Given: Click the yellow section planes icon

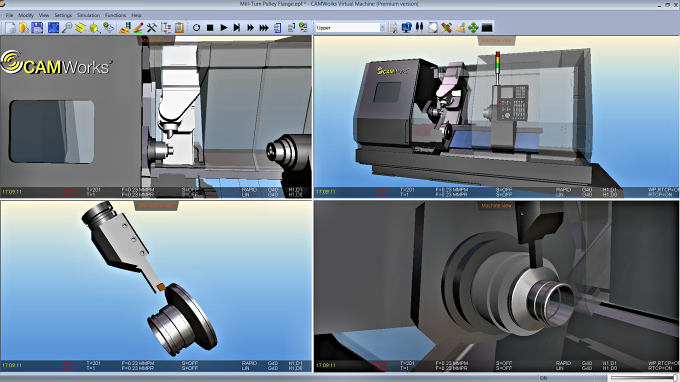Looking at the screenshot, I should click(80, 28).
